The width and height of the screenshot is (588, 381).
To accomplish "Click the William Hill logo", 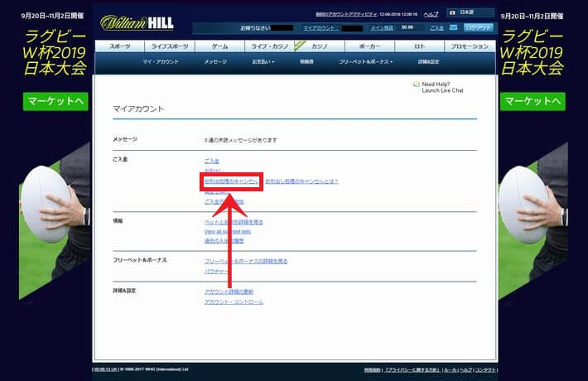I will (137, 22).
